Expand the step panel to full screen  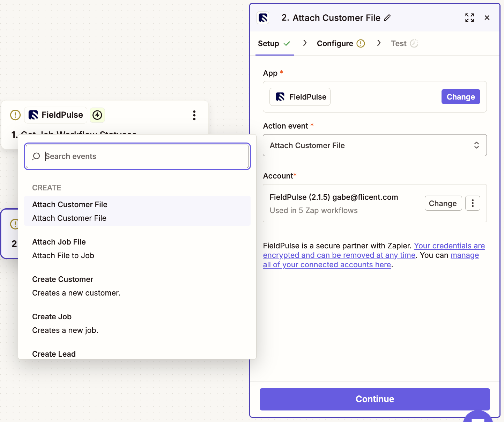point(469,18)
